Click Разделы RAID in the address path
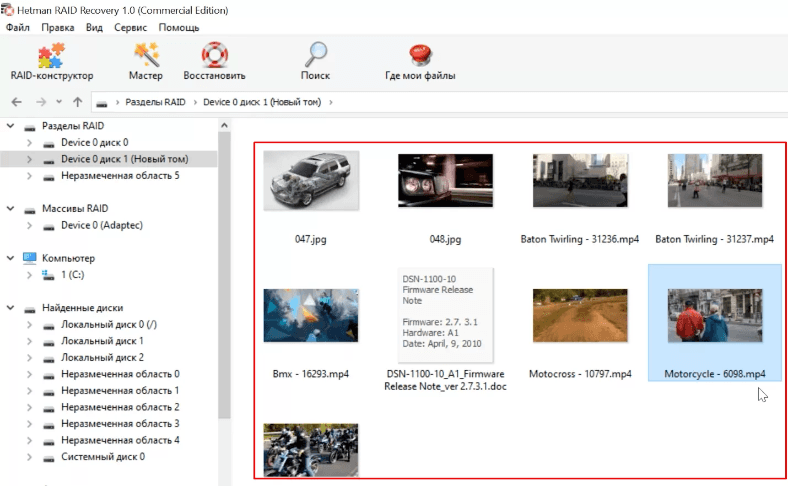788x486 pixels. point(155,102)
